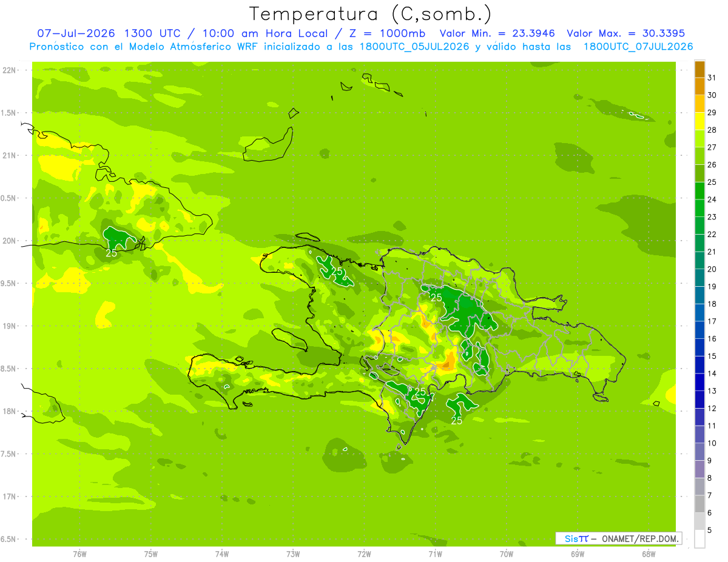
Task: Click the legend value '21'
Action: tap(712, 252)
